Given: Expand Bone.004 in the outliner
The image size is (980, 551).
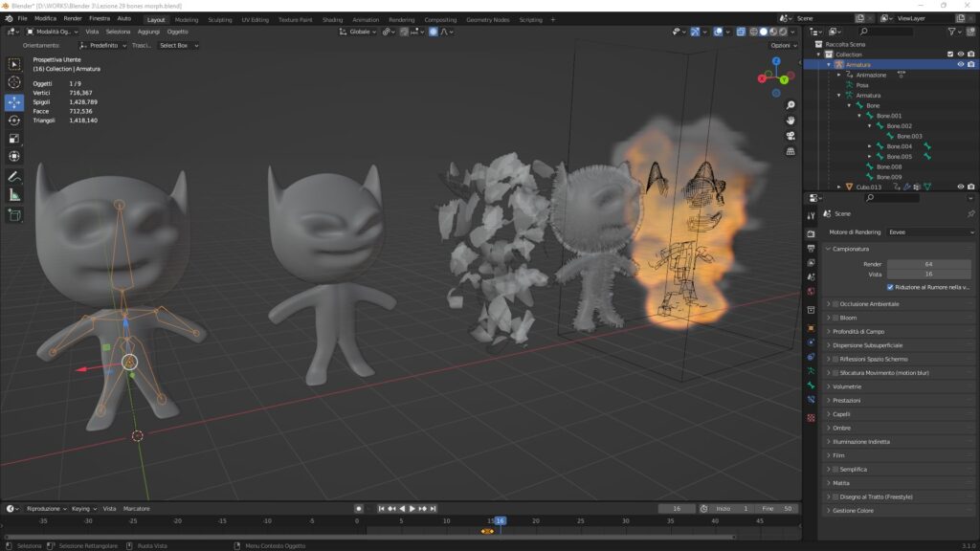Looking at the screenshot, I should tap(869, 146).
